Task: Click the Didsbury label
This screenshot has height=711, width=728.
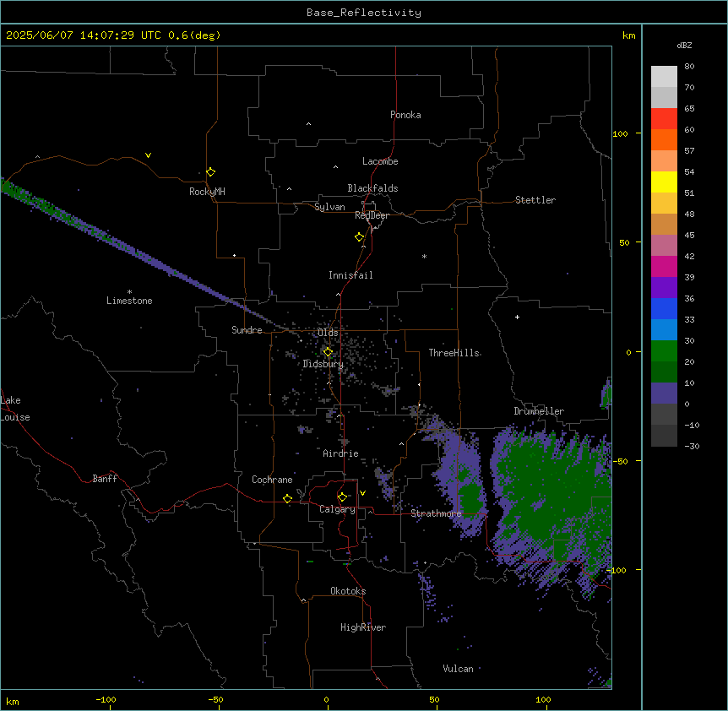Action: pyautogui.click(x=323, y=364)
